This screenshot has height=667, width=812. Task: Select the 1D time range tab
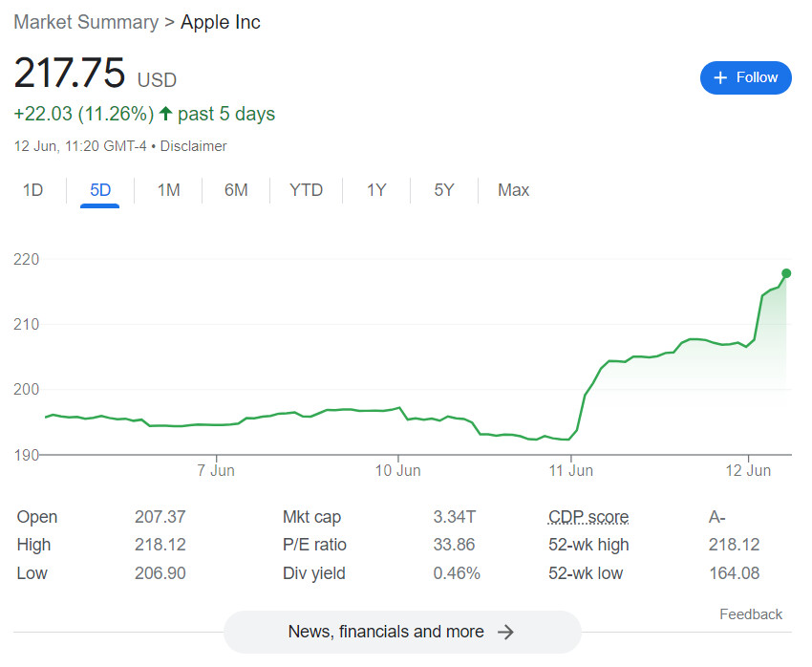(x=33, y=190)
